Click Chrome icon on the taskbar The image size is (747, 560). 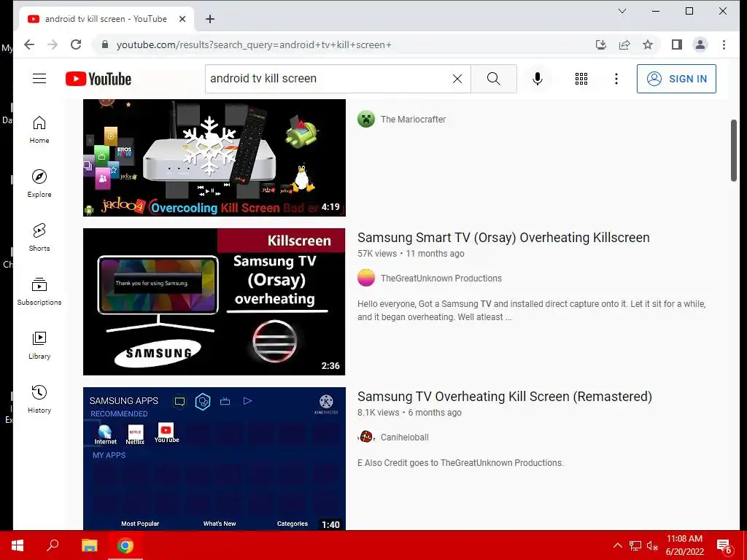[125, 545]
